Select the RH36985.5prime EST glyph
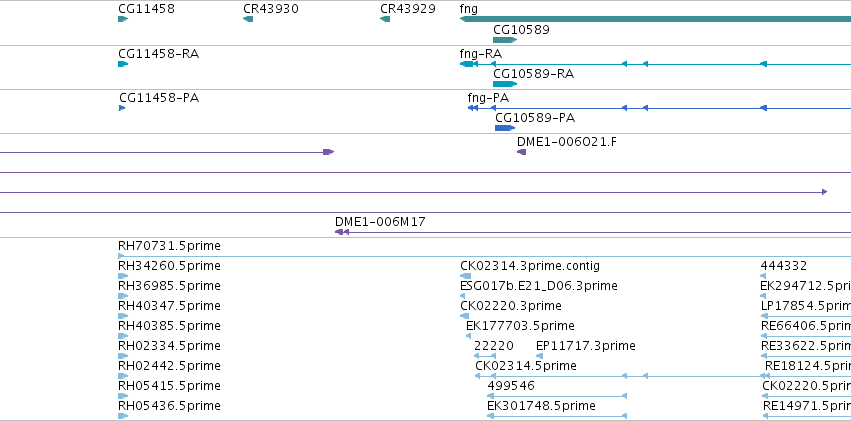The image size is (851, 421). coord(123,296)
